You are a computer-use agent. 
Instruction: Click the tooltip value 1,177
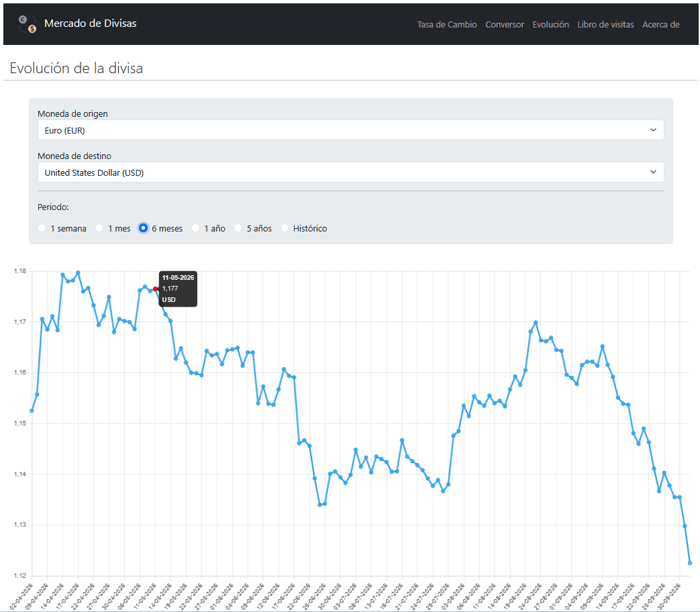point(170,289)
